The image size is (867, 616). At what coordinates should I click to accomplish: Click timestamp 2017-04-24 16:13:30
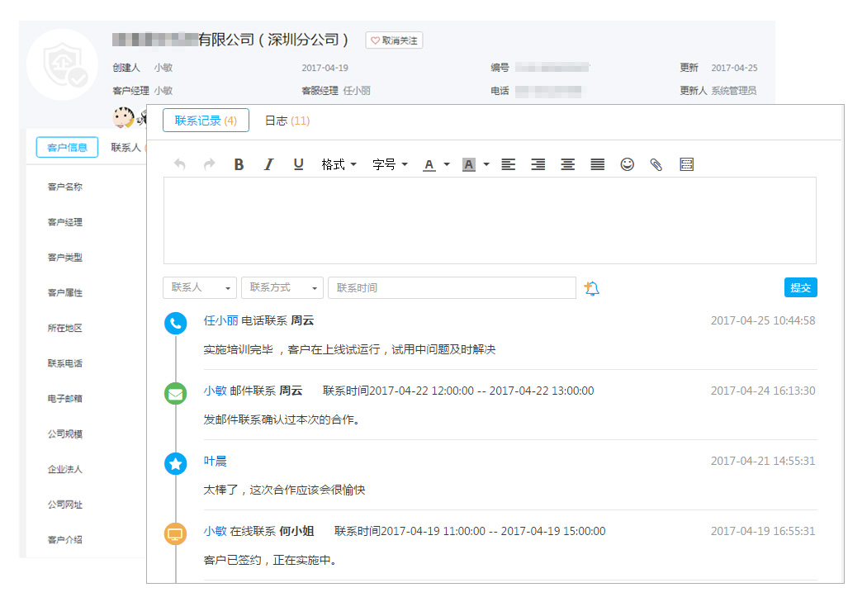762,391
